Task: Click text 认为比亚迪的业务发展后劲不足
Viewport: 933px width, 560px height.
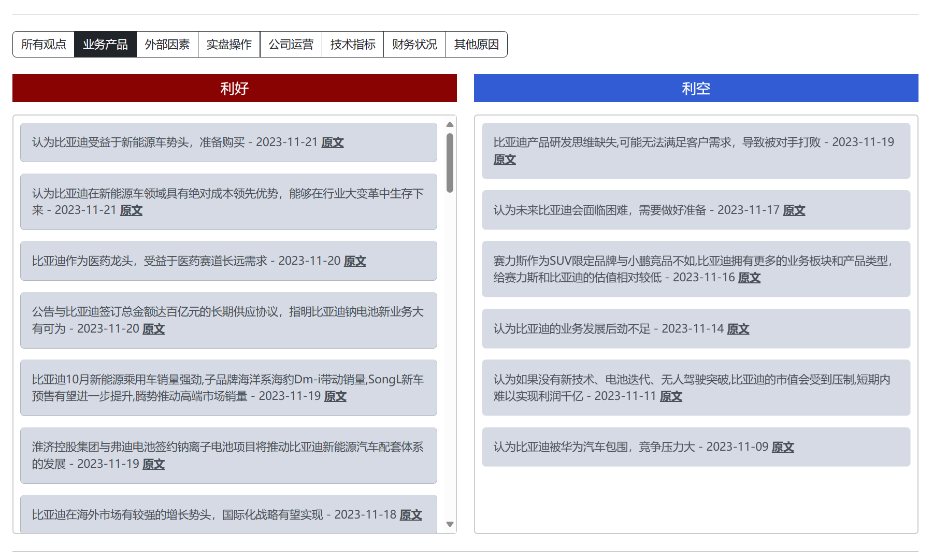Action: pyautogui.click(x=571, y=329)
